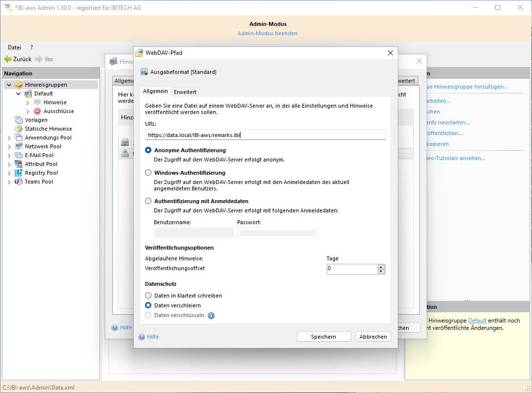Image resolution: width=532 pixels, height=393 pixels.
Task: Click the E-Mail Pool envelope icon
Action: 19,155
